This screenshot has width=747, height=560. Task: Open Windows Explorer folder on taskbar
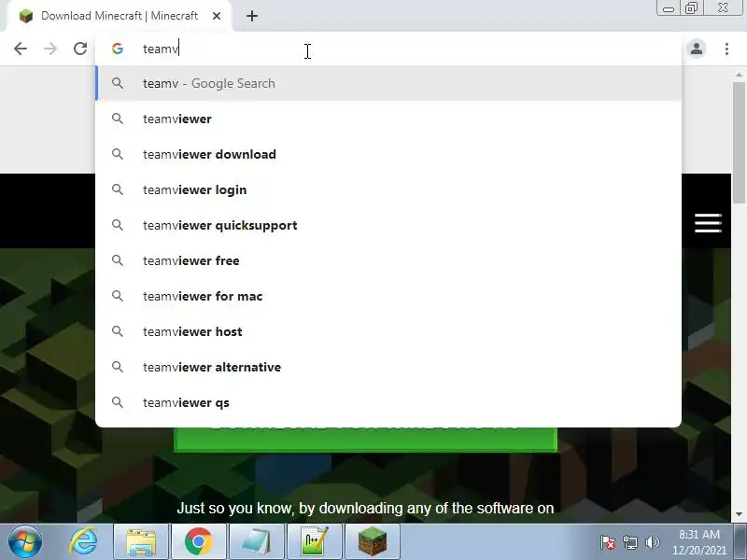[141, 542]
